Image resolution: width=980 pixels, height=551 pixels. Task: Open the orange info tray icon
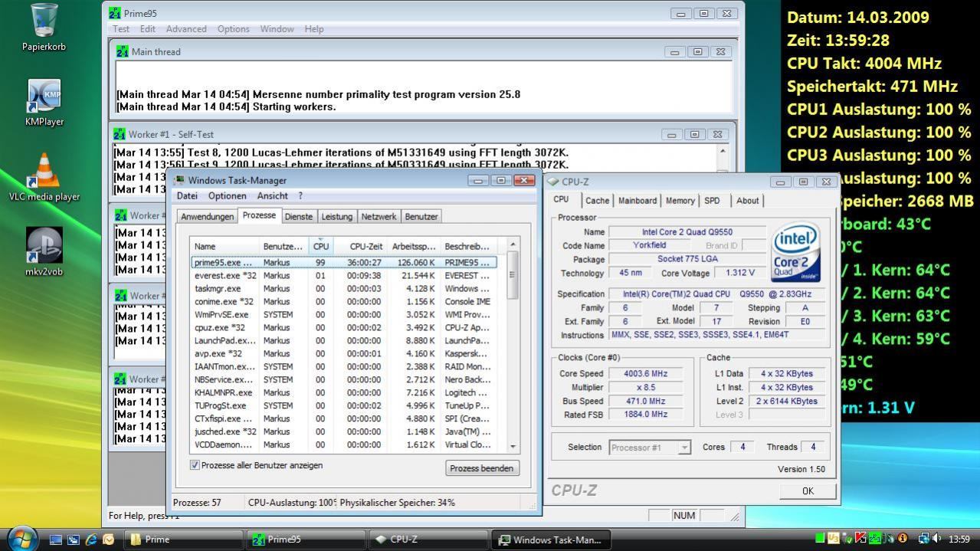(903, 539)
